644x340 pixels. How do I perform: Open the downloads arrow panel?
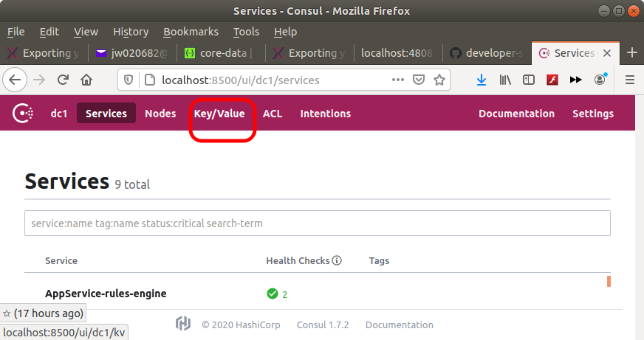pos(482,80)
